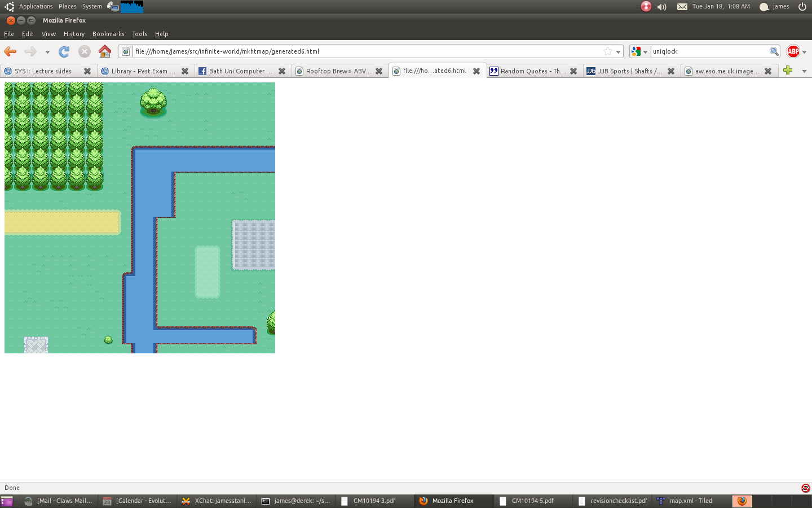Open the XChat window from taskbar

pyautogui.click(x=217, y=501)
